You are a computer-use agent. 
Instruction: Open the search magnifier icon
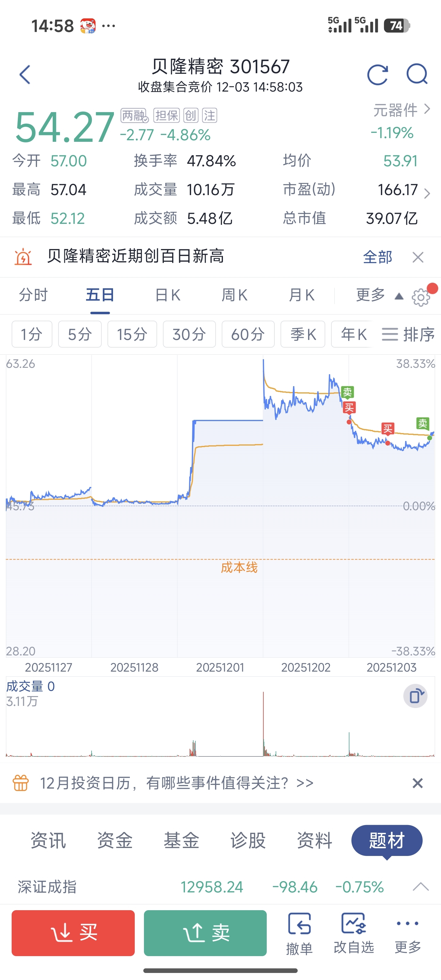pyautogui.click(x=417, y=74)
